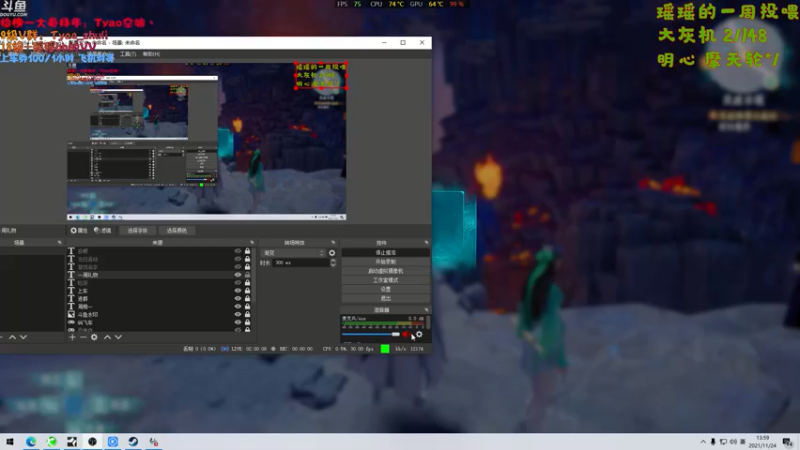Viewport: 800px width, 450px height.
Task: Select red-boxed text source in preview
Action: pyautogui.click(x=321, y=75)
